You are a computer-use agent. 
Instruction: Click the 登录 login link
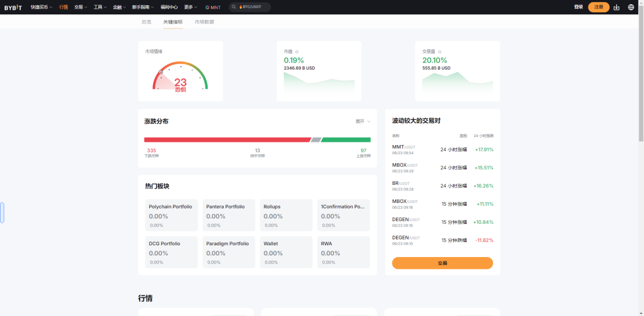click(x=578, y=7)
